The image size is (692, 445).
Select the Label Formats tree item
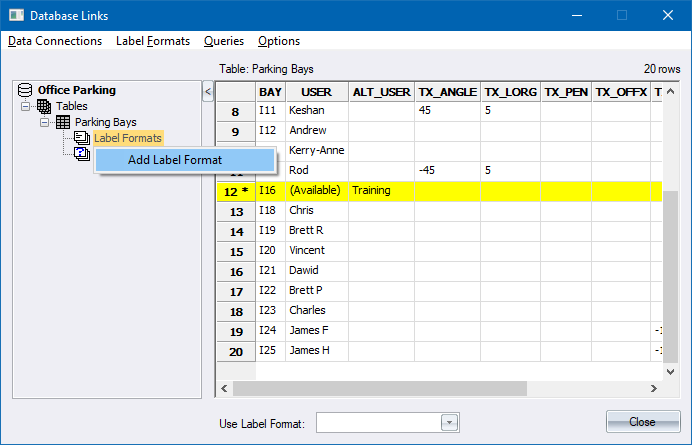coord(128,138)
